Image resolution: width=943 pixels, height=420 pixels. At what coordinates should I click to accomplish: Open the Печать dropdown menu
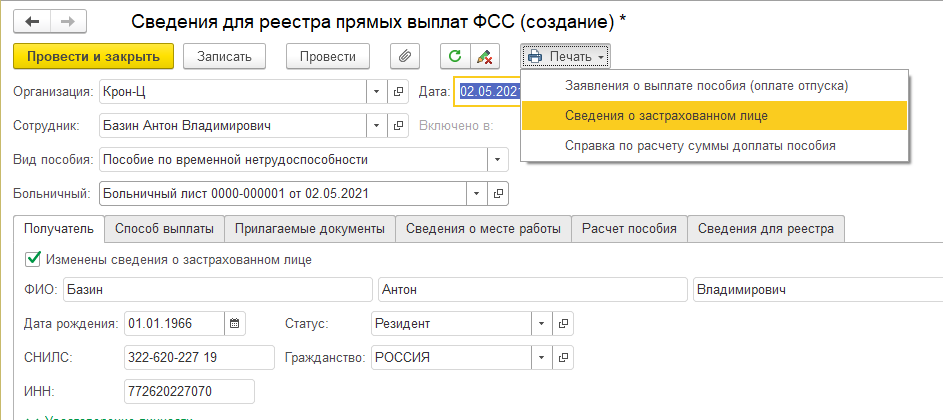click(x=565, y=57)
